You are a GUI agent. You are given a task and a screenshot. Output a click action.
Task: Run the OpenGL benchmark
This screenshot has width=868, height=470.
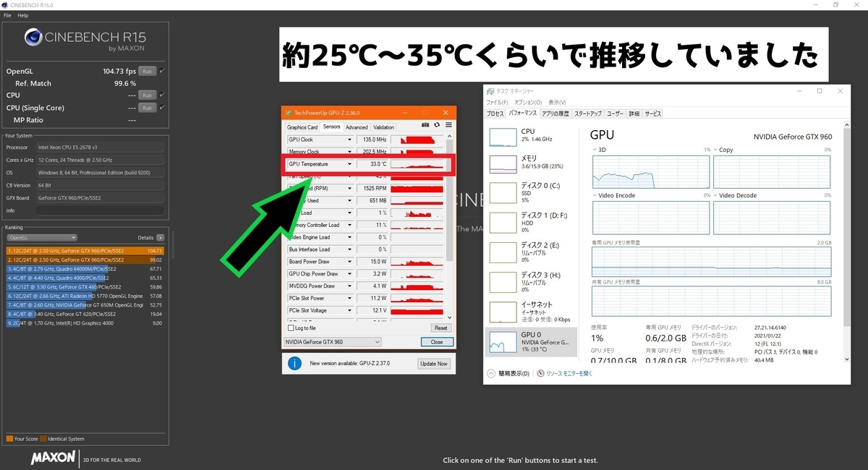(148, 71)
